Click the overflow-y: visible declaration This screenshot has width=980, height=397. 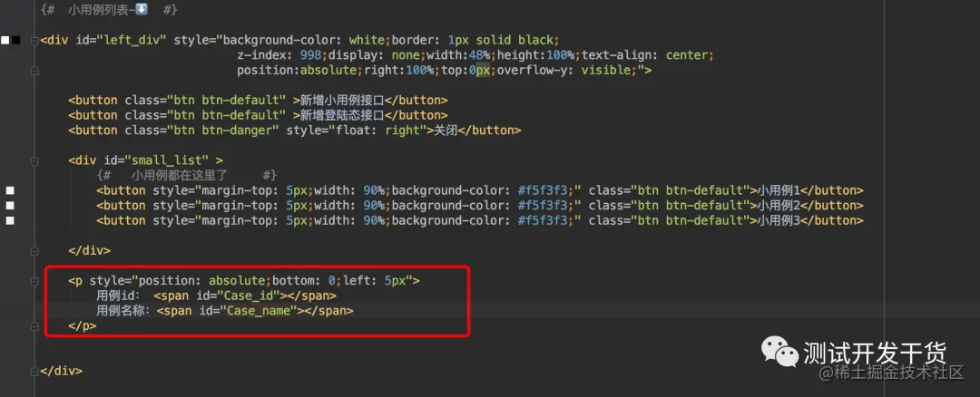coord(563,71)
